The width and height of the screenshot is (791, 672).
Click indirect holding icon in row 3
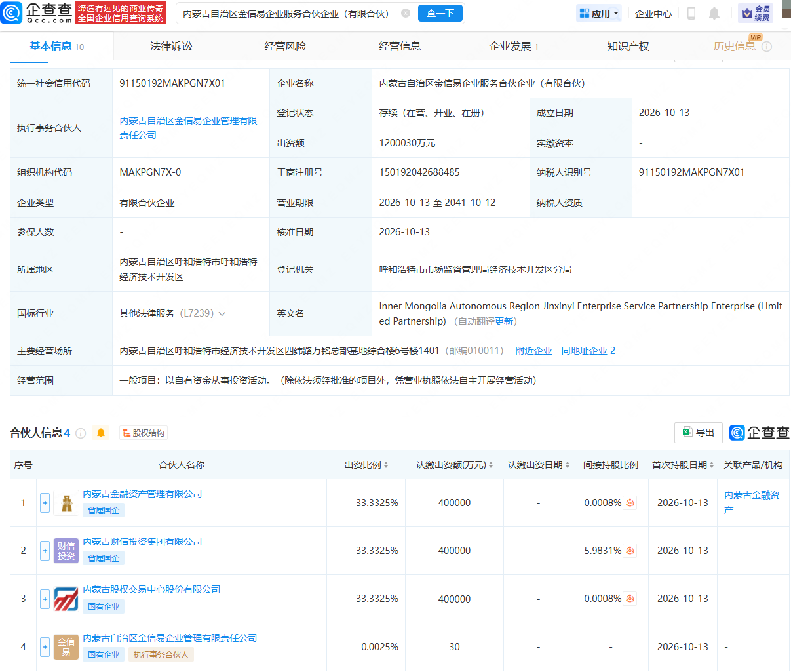(x=630, y=599)
